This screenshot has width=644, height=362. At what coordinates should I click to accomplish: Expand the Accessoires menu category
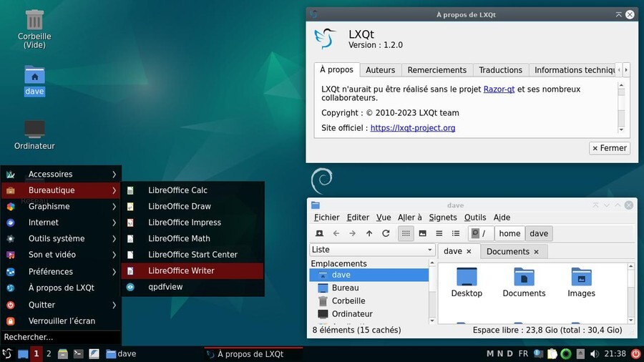pyautogui.click(x=61, y=174)
